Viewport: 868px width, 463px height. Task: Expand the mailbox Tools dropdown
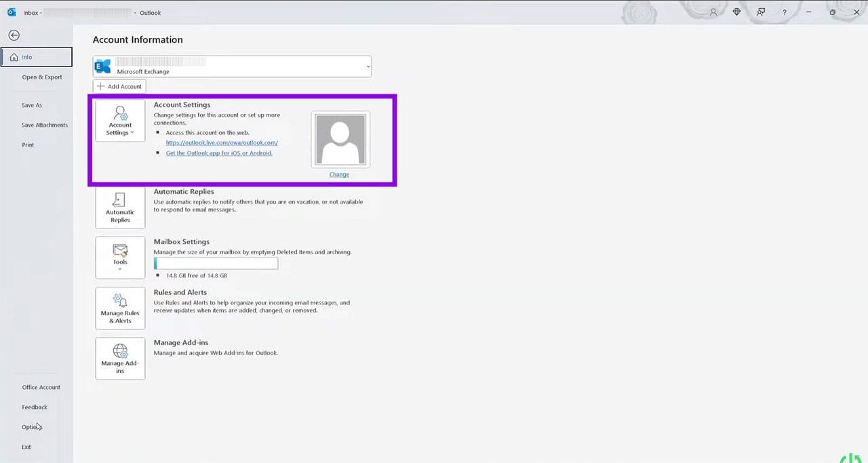[x=120, y=258]
